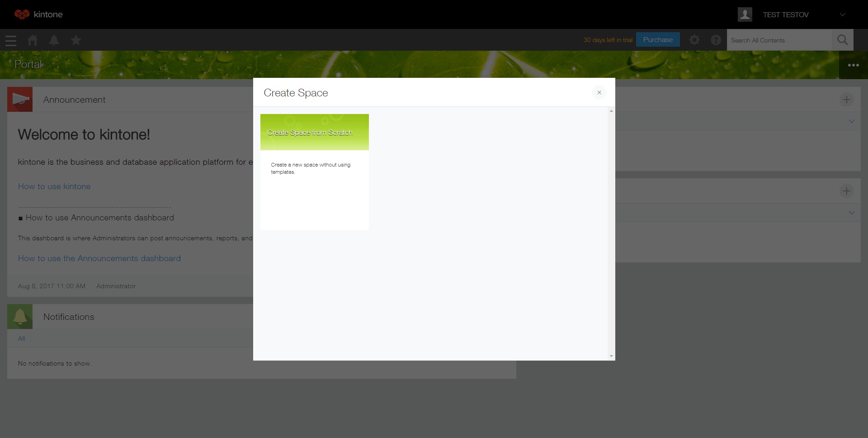Open the How to use kintone link
The image size is (868, 438).
[54, 186]
